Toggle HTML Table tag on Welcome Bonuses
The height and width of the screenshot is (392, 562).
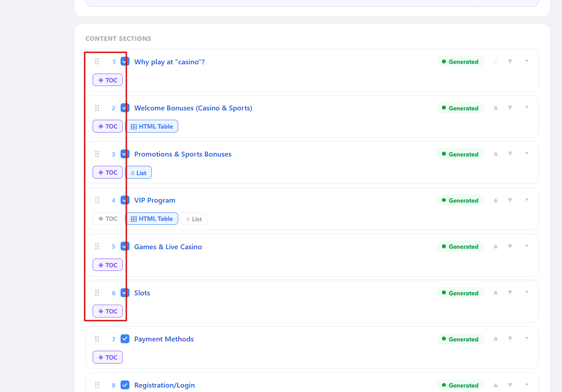click(x=152, y=126)
